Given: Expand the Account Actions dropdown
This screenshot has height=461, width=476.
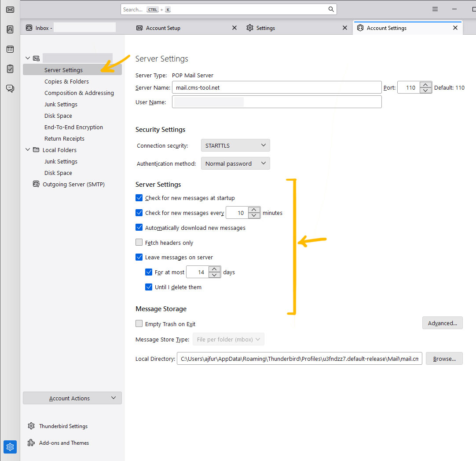Looking at the screenshot, I should click(72, 398).
